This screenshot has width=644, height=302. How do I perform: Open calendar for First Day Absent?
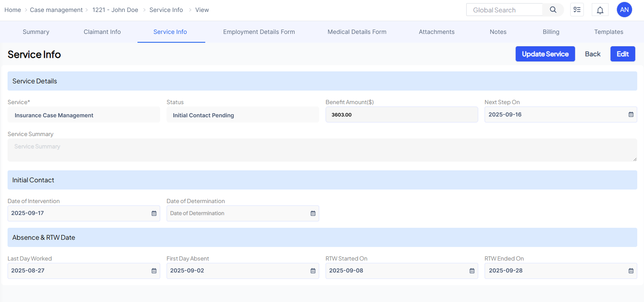coord(313,271)
